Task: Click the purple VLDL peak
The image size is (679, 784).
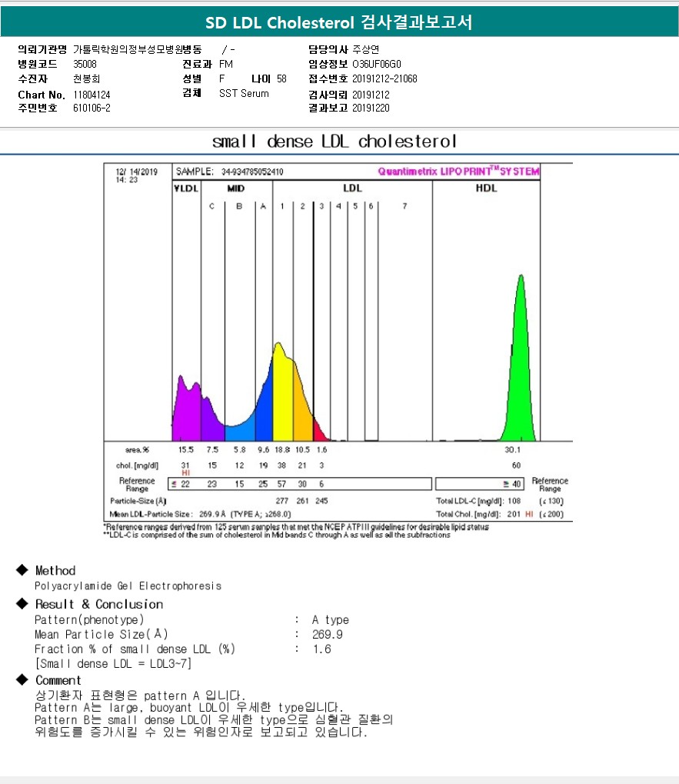Action: tap(187, 412)
